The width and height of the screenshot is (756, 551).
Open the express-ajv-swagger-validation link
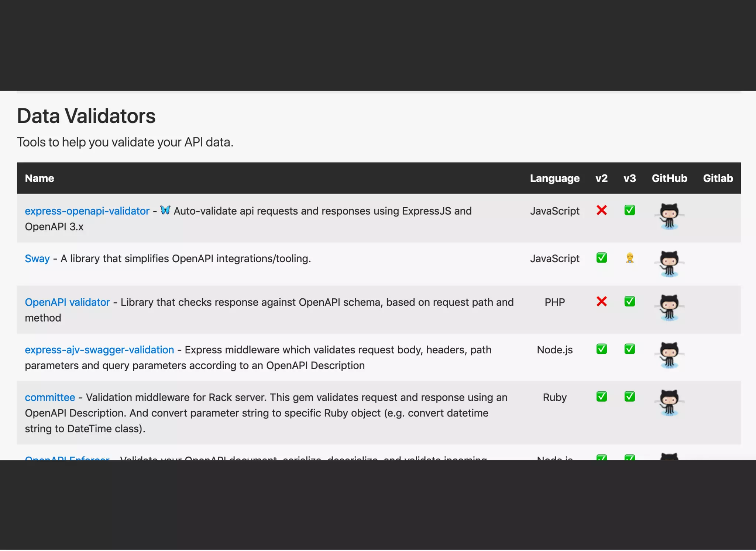pos(99,350)
